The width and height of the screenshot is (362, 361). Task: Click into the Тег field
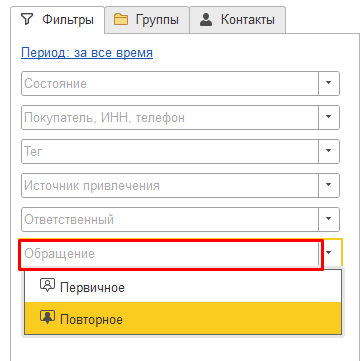pos(170,151)
